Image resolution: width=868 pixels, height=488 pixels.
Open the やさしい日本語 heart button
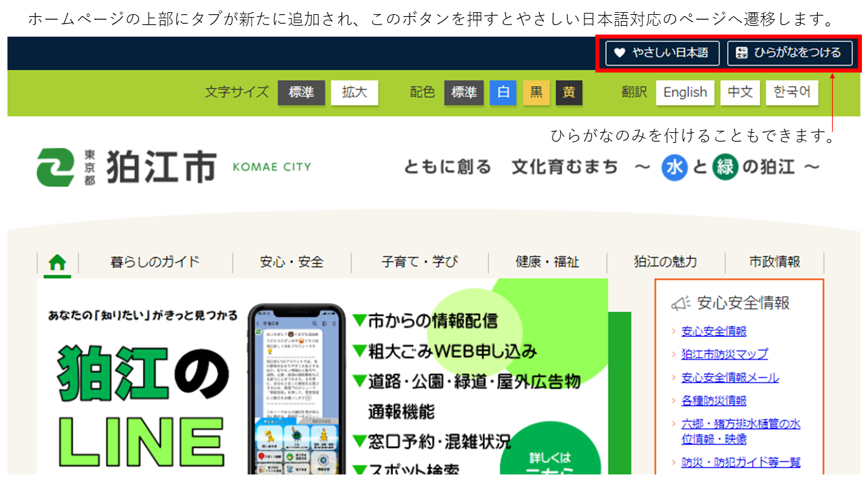click(662, 53)
